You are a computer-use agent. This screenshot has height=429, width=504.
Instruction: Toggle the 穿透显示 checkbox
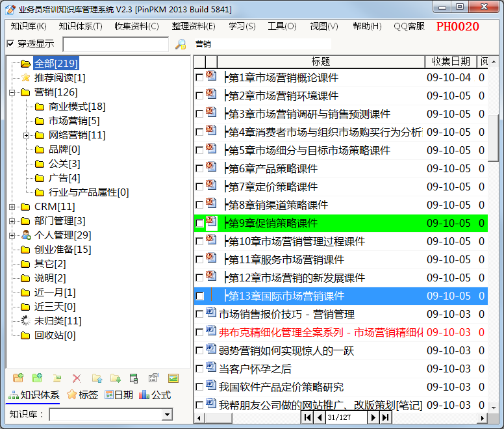click(x=10, y=44)
